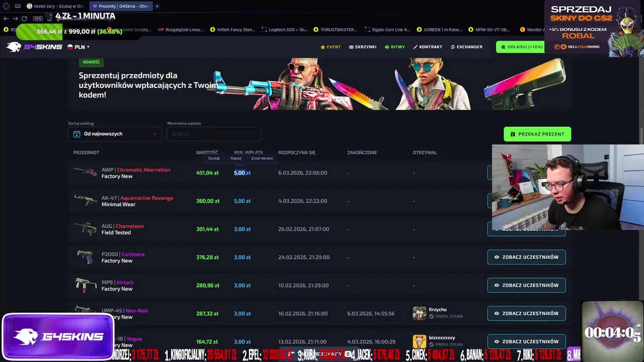Open the HAMA Fancy Stan... bookmark
The image size is (644, 362).
(232, 30)
